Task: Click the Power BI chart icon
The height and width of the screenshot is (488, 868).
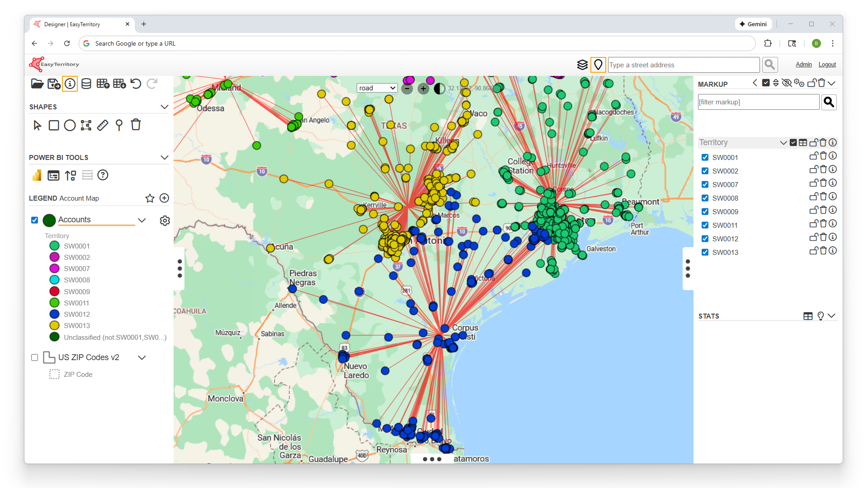Action: [x=37, y=175]
